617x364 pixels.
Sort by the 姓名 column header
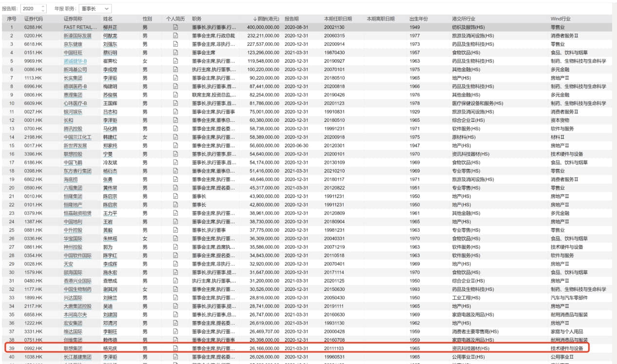tap(108, 19)
